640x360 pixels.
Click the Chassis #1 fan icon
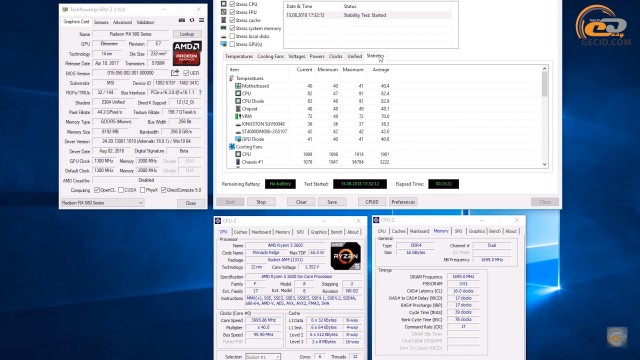238,162
